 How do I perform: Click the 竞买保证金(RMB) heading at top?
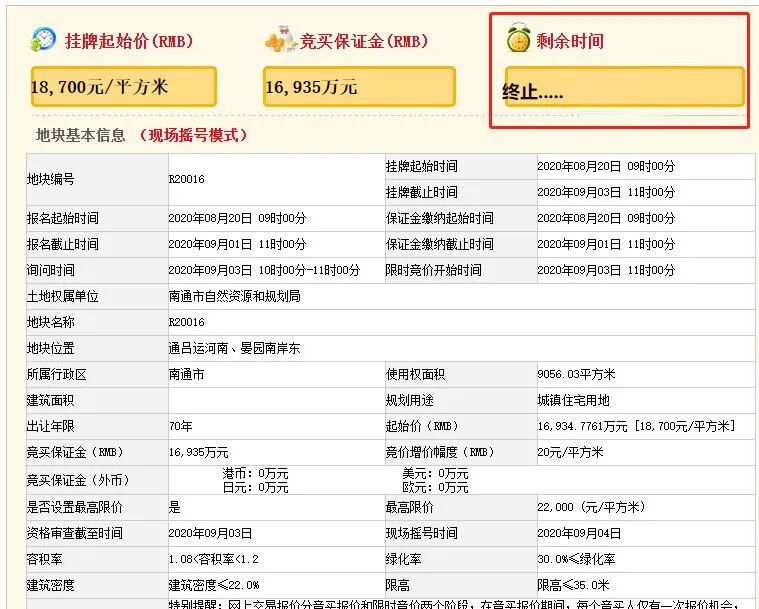(x=364, y=41)
